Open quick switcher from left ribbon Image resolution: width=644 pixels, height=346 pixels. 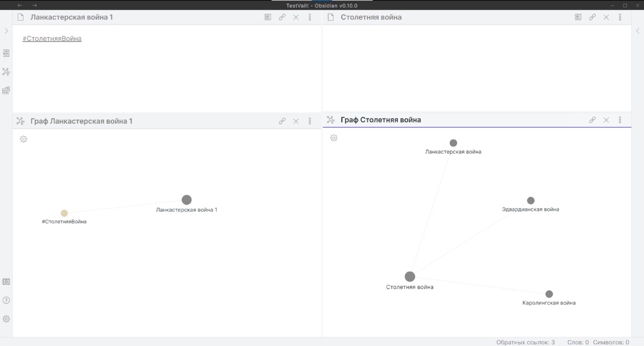point(6,53)
